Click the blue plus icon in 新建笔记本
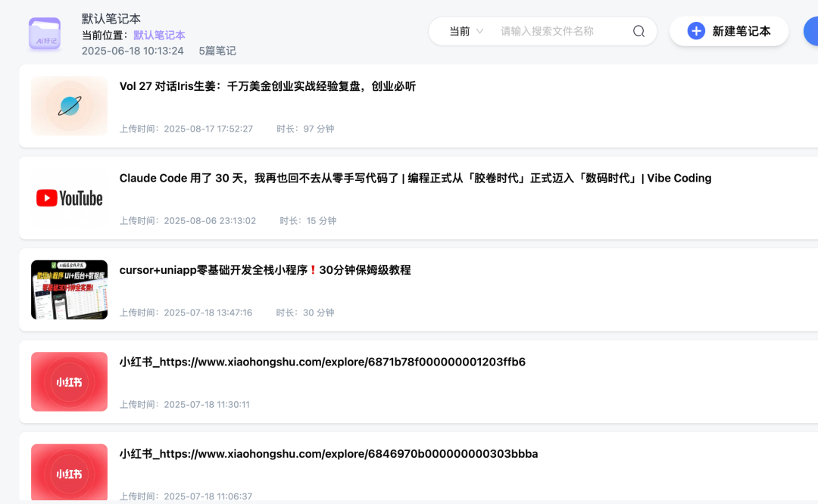 pyautogui.click(x=696, y=31)
